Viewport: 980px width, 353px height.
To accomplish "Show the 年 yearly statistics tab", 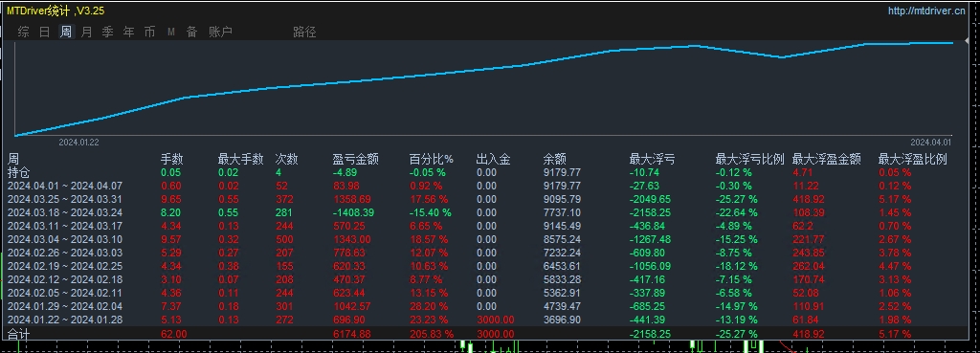I will coord(129,32).
